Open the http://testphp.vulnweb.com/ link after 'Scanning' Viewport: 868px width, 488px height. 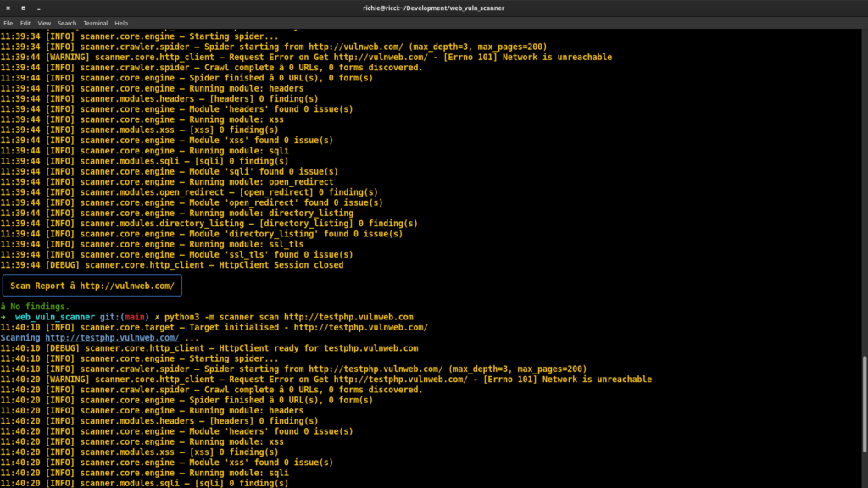(113, 337)
